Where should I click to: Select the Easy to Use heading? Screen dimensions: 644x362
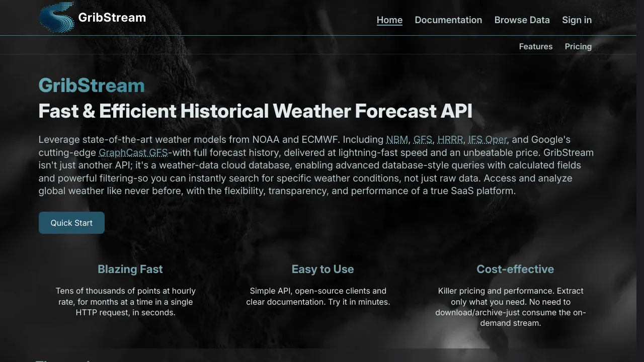point(323,269)
